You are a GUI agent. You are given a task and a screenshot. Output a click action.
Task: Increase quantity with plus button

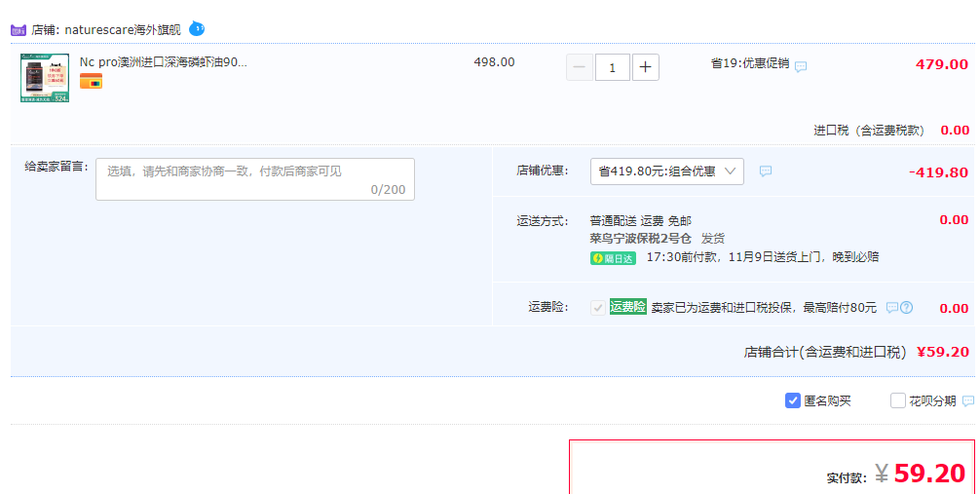click(646, 67)
